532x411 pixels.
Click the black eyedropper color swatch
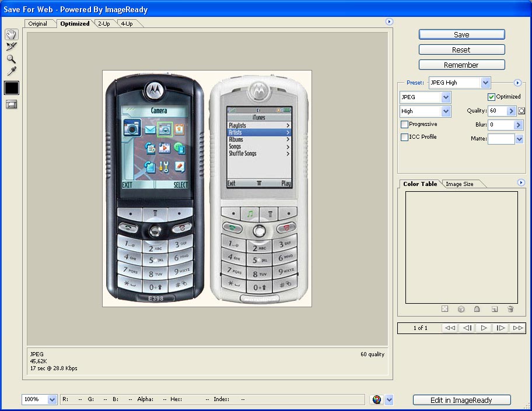pos(12,88)
